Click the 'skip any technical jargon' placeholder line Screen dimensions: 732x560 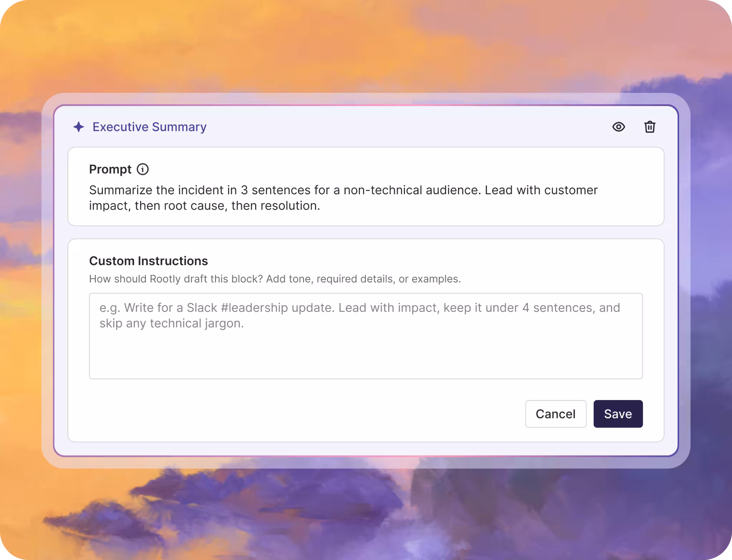point(172,324)
